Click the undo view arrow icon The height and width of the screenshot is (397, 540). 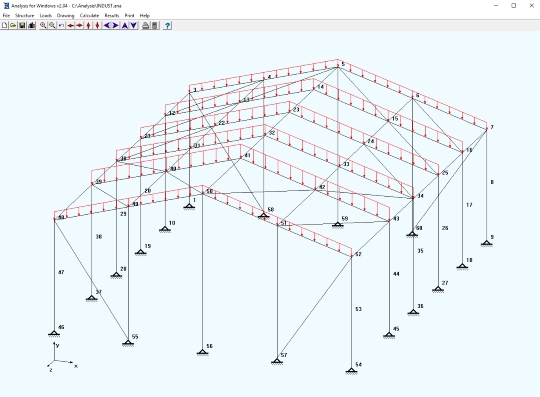(x=61, y=25)
